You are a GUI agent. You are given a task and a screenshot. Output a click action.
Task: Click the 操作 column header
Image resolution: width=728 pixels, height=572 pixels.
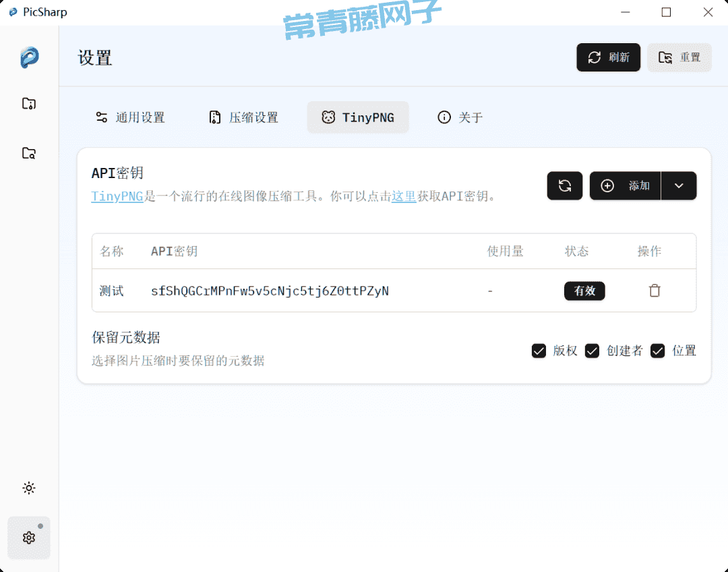pyautogui.click(x=649, y=252)
